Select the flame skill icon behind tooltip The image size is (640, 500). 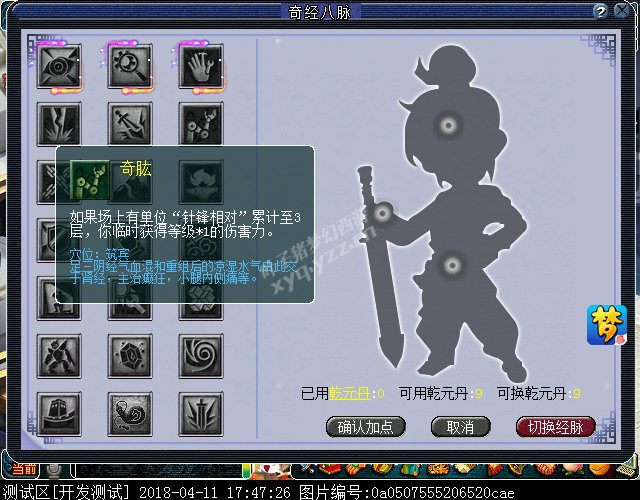click(201, 182)
